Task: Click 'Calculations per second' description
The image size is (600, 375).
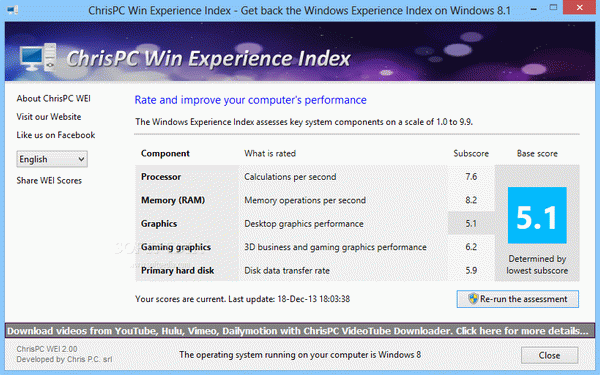Action: point(290,177)
